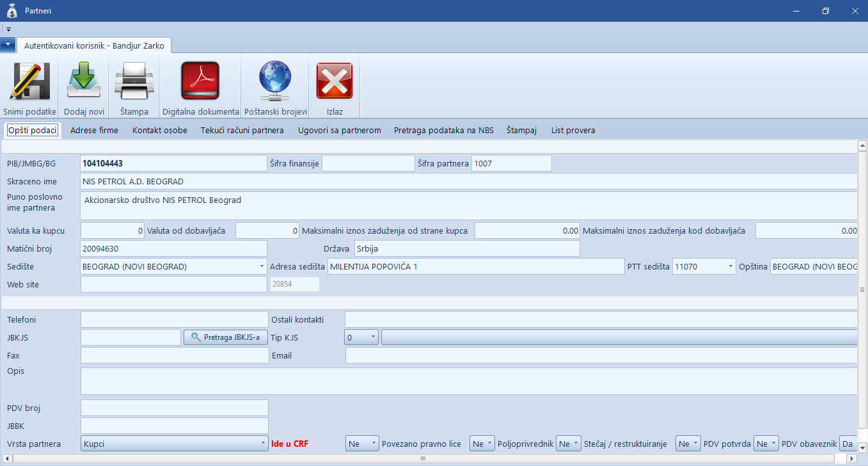The width and height of the screenshot is (868, 466).
Task: Click the horizontal scrollbar left arrow
Action: pos(6,458)
